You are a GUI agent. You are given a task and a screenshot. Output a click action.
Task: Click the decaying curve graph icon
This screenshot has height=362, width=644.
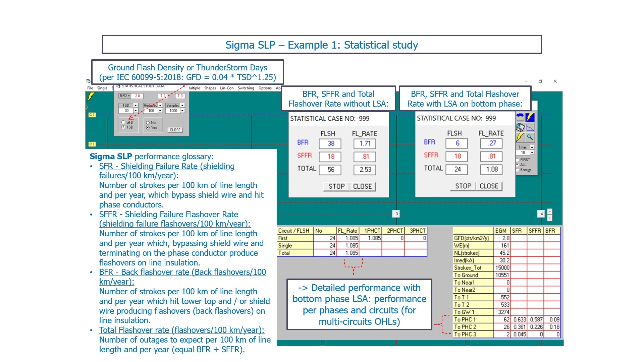click(530, 127)
